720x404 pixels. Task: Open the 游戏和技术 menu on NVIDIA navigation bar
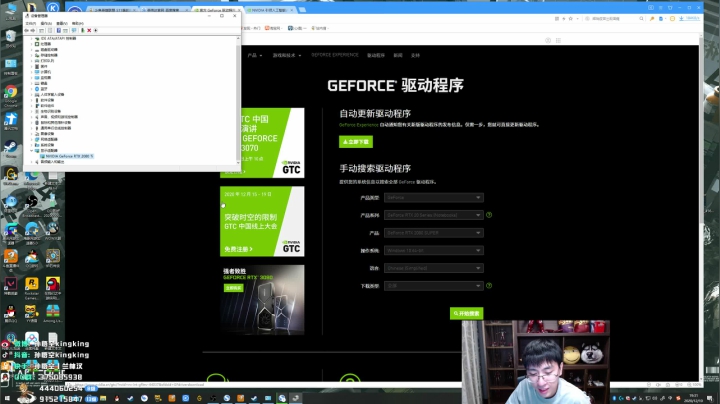(287, 56)
